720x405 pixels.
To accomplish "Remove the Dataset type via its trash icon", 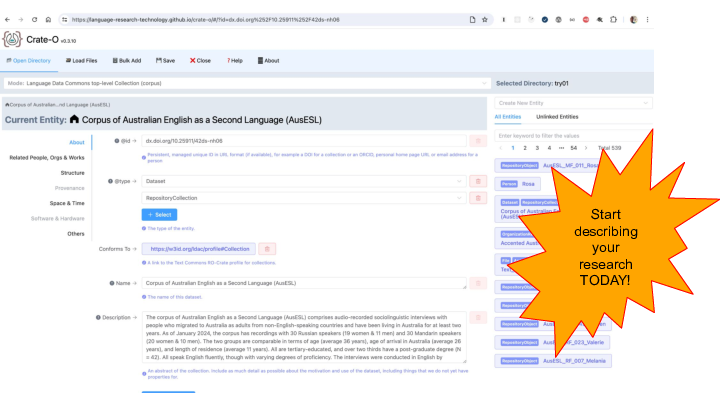I will click(478, 181).
